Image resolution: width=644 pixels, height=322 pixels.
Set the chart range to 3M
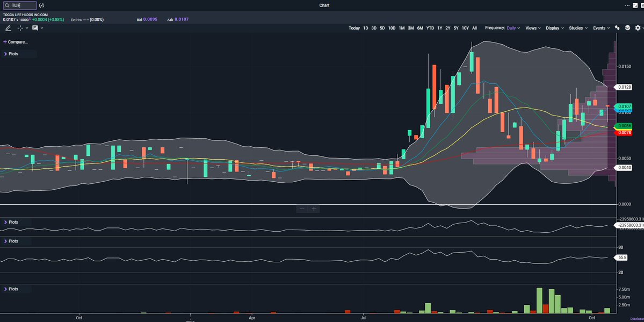coord(411,28)
